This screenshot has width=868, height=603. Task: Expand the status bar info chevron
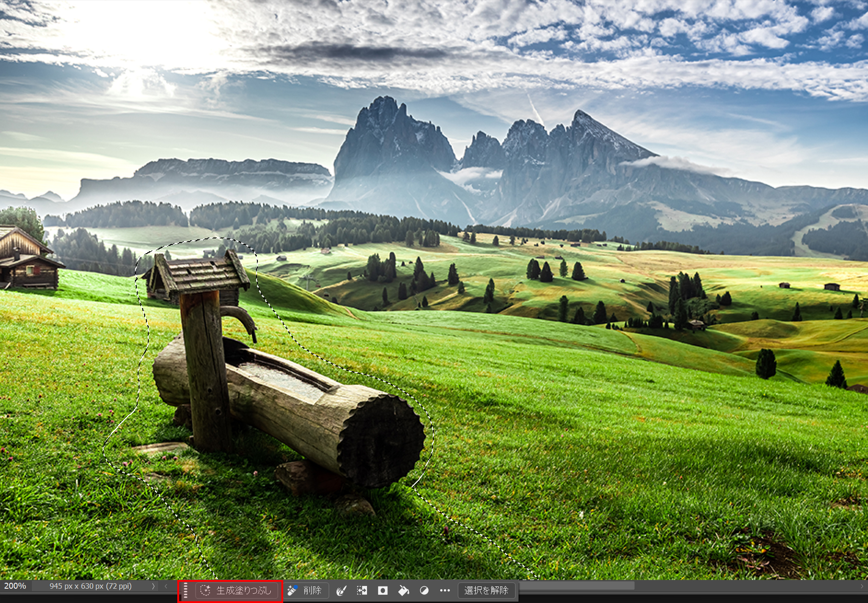tap(153, 586)
